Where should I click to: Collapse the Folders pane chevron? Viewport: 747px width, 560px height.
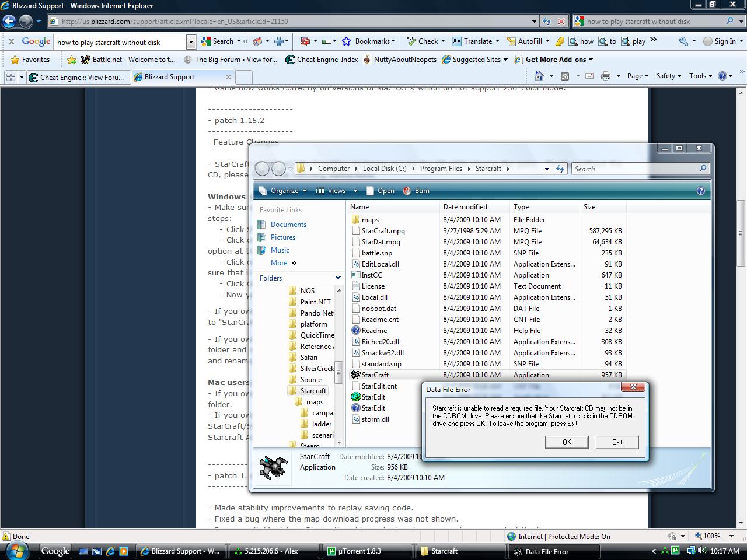pyautogui.click(x=338, y=278)
